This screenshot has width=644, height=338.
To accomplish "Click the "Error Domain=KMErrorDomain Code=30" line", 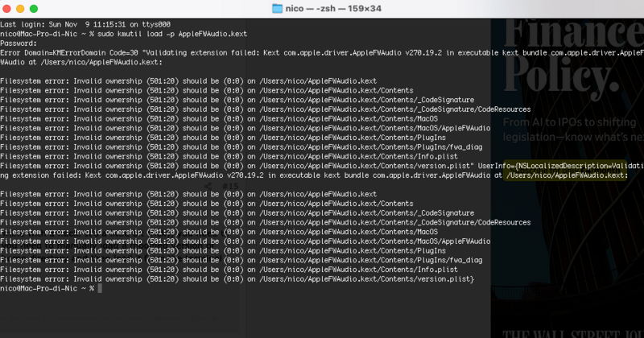I will point(322,53).
